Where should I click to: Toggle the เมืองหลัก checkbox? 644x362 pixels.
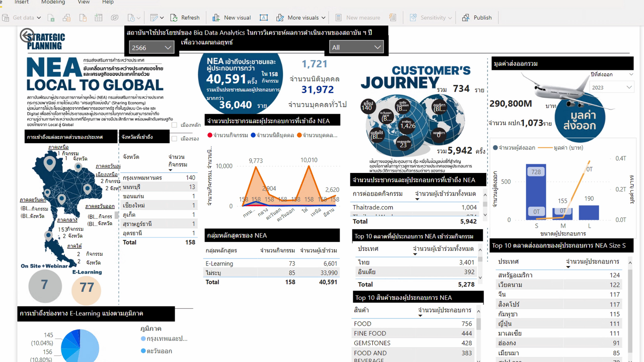tap(174, 125)
